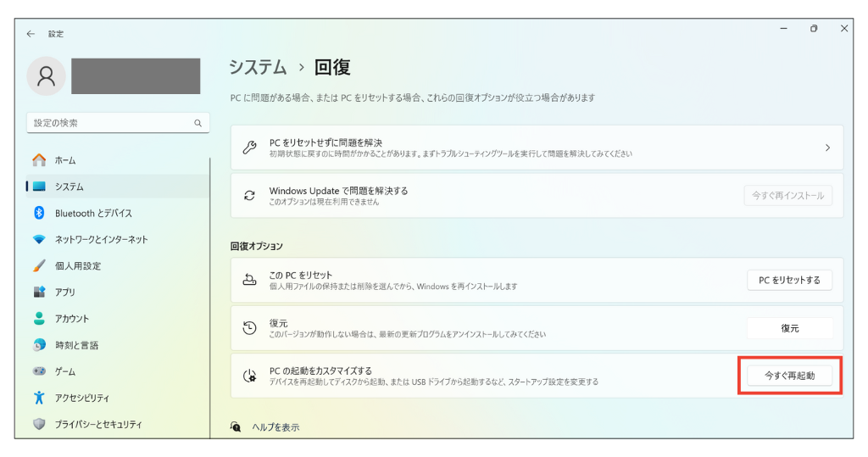Click the PC の起動をカスタマイズする title
Viewport: 868px width, 457px height.
tap(320, 371)
